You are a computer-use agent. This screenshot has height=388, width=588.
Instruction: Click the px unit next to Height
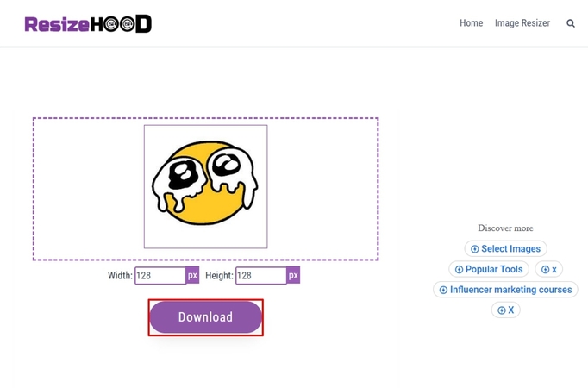293,276
